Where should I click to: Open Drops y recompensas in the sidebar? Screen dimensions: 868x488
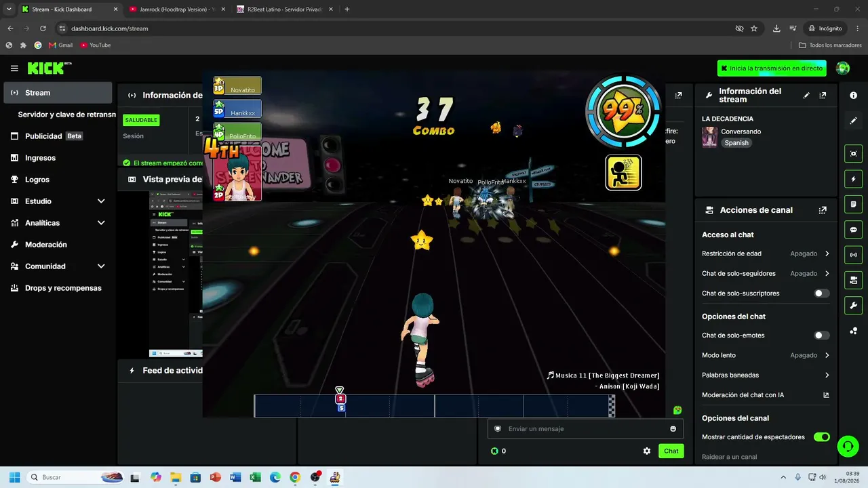click(58, 288)
